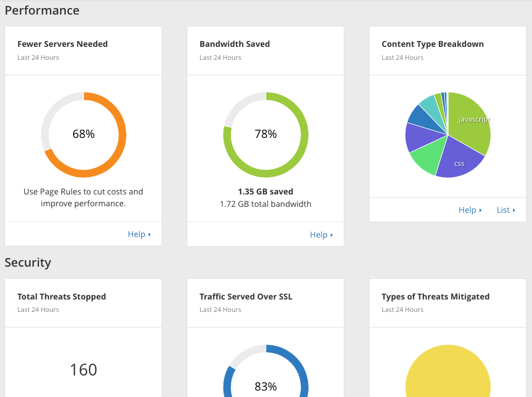Click the Use Page Rules to cut costs text
The image size is (532, 397).
83,198
